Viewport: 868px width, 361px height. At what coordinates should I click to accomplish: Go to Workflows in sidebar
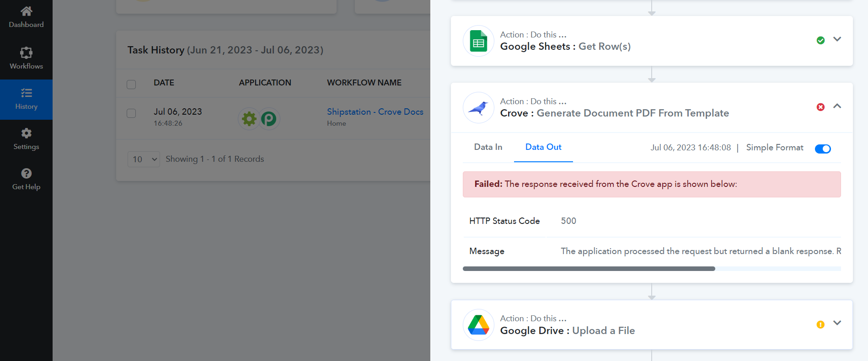pos(26,58)
